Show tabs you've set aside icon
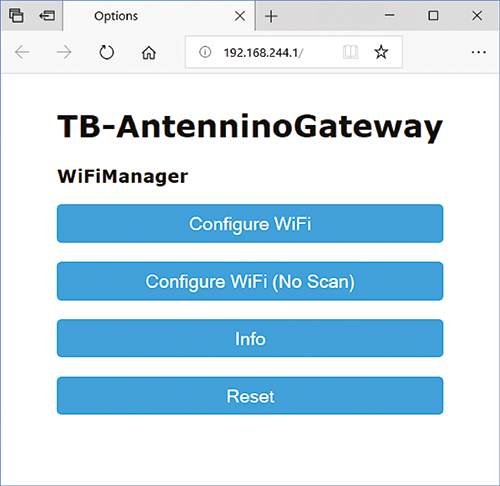The image size is (500, 486). point(16,16)
